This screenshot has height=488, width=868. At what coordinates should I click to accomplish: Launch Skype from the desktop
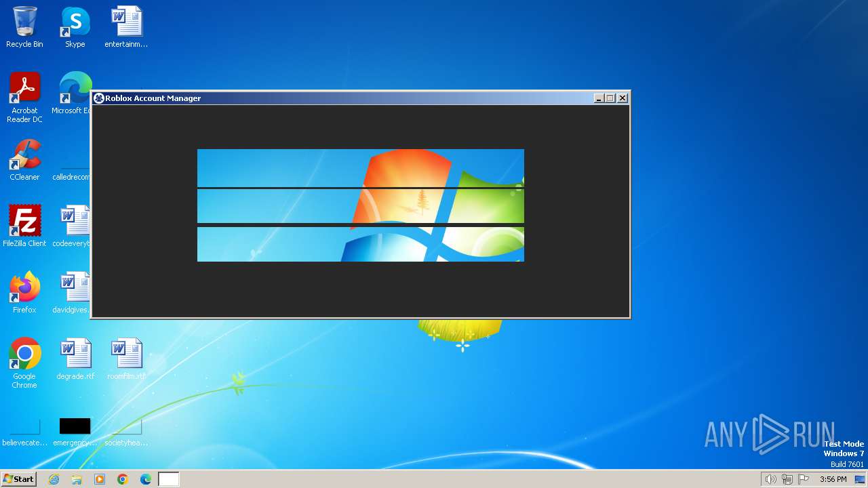[75, 27]
